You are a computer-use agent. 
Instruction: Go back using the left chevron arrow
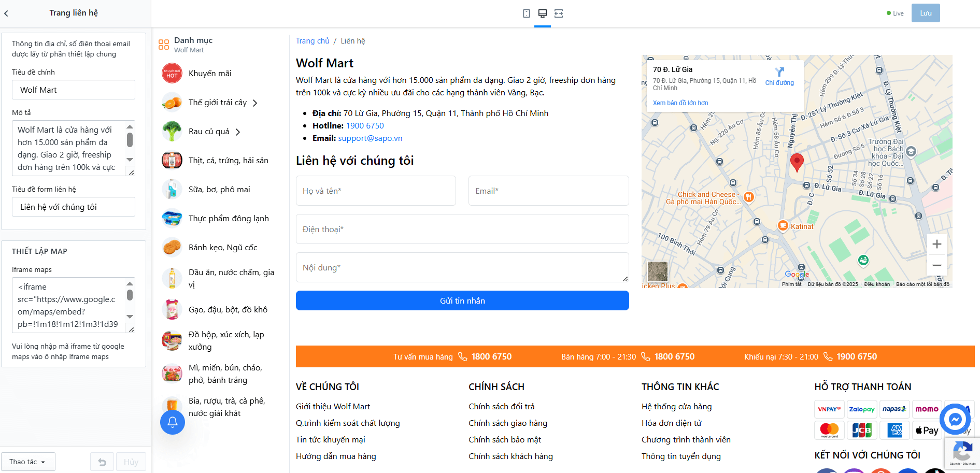pyautogui.click(x=6, y=13)
